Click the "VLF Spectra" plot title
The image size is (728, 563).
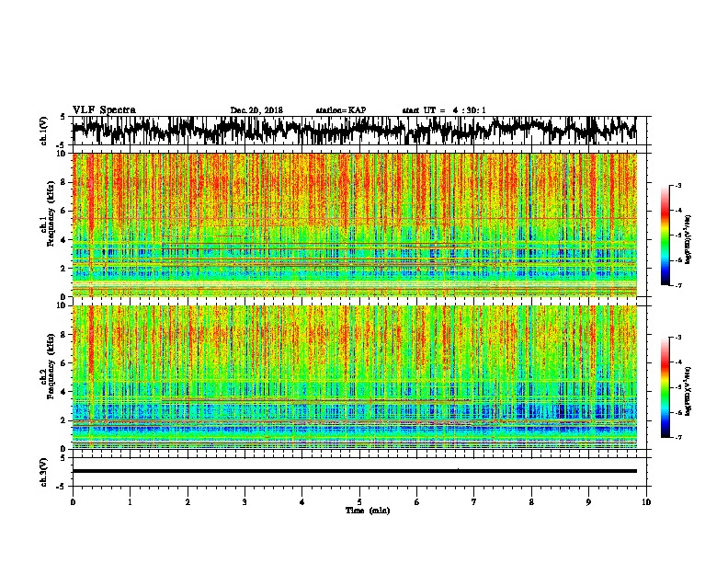pyautogui.click(x=104, y=110)
